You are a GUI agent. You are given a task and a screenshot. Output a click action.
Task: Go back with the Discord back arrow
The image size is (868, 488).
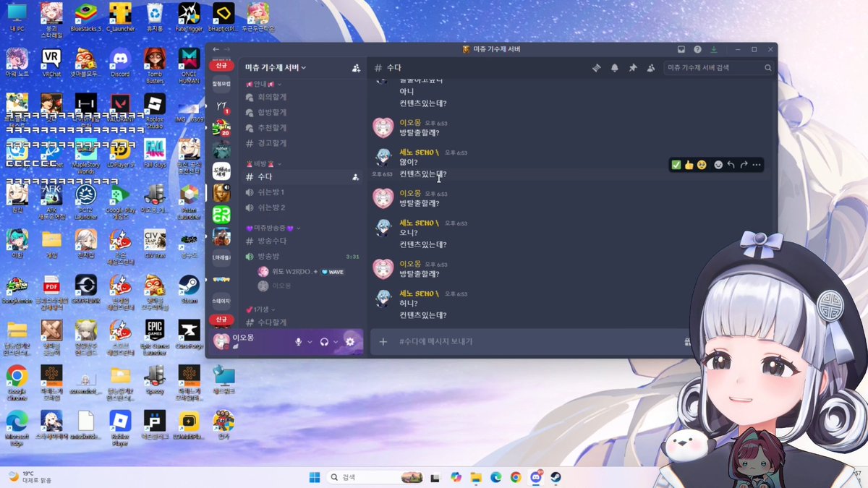216,49
